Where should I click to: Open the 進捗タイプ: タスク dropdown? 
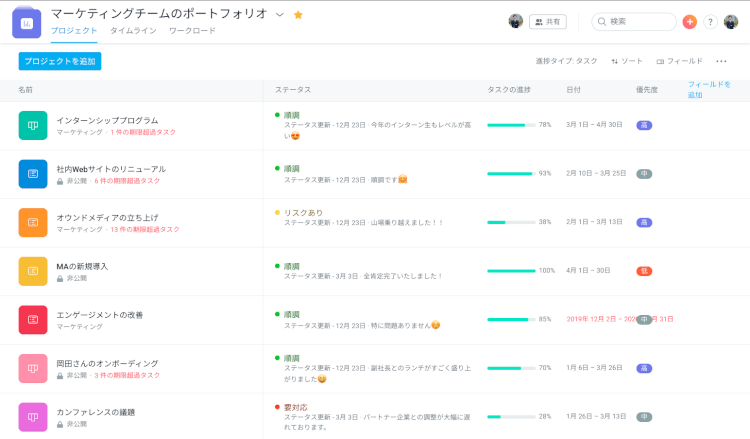566,61
